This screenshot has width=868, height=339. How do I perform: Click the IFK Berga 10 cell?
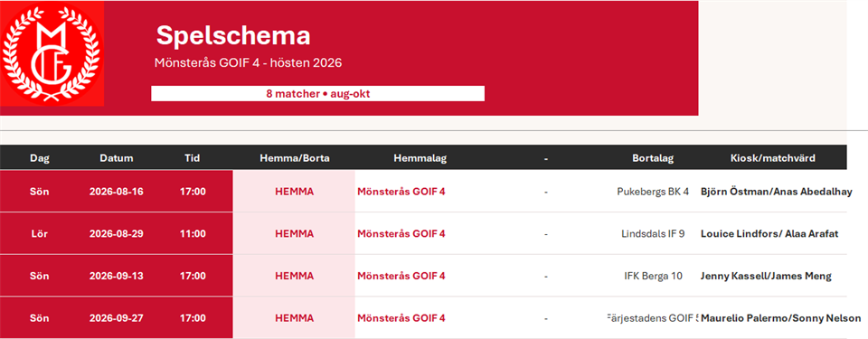click(653, 276)
